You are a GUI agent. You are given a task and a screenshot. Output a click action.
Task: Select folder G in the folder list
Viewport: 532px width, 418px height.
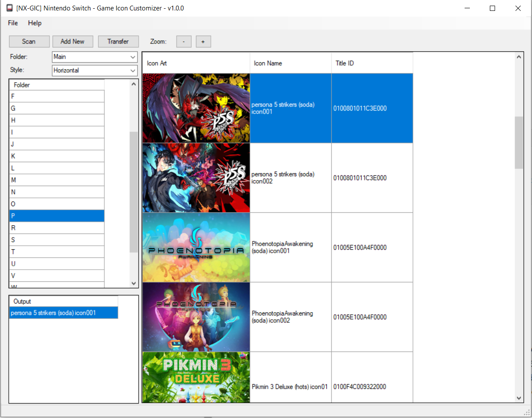(57, 108)
